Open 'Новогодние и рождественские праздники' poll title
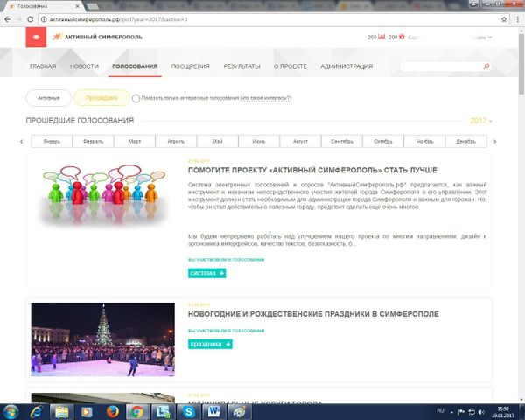 point(313,314)
